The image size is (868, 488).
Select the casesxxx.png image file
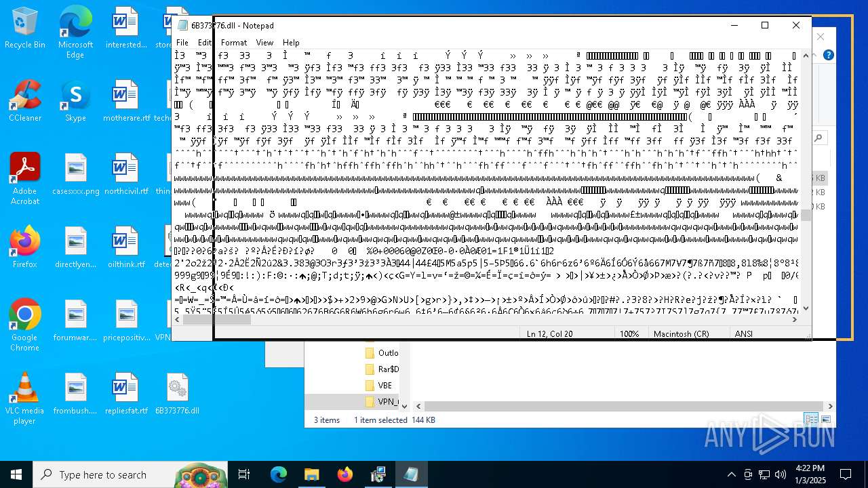tap(75, 175)
